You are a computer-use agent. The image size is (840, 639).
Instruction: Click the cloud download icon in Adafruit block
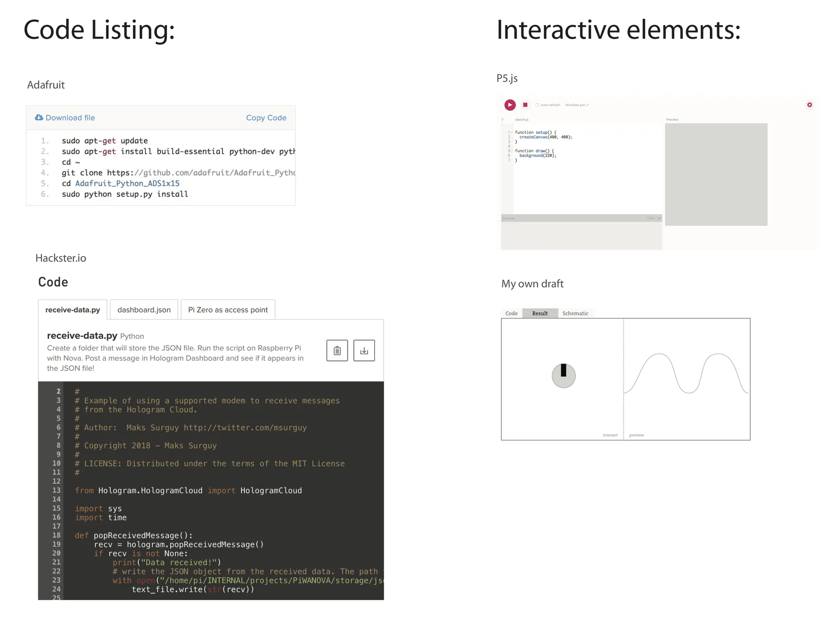tap(39, 118)
